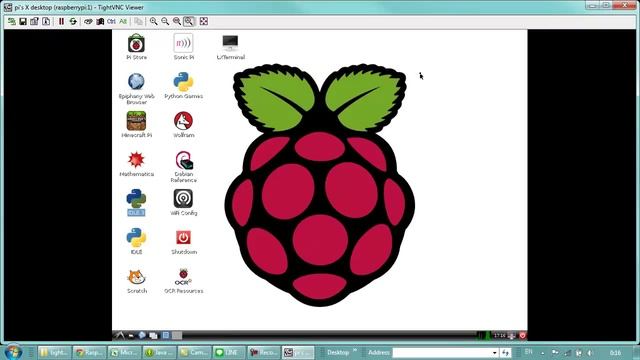The height and width of the screenshot is (360, 640).
Task: Click the Save connection floppy disk icon
Action: tap(23, 21)
